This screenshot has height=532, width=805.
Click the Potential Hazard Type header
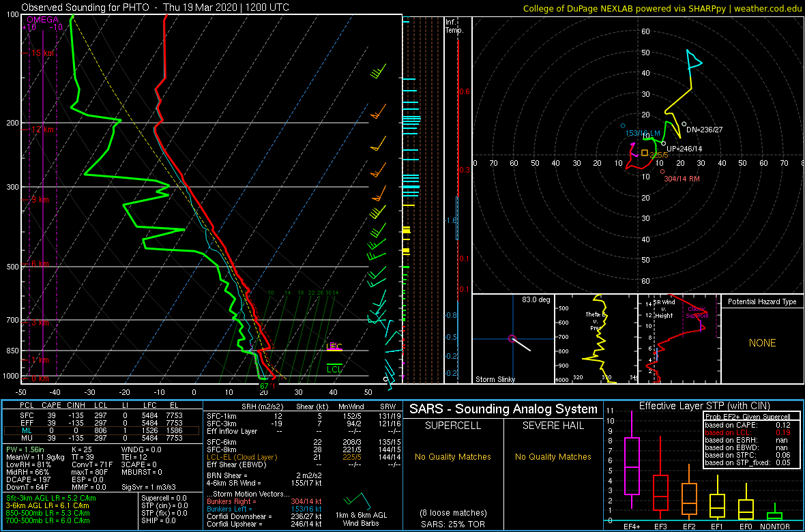tap(761, 301)
